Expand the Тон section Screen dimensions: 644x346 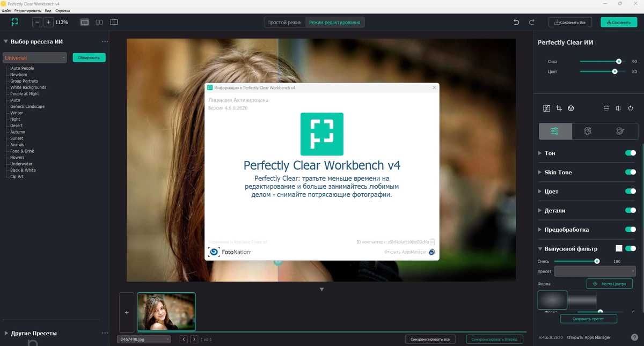pyautogui.click(x=540, y=153)
